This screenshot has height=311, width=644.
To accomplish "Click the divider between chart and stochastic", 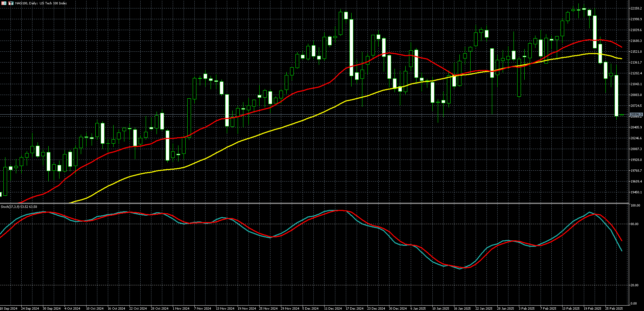I will pos(314,203).
